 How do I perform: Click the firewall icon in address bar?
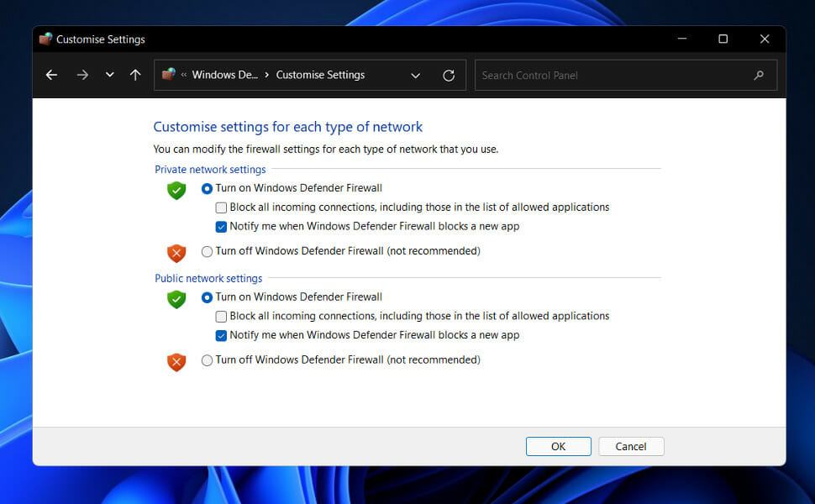coord(168,74)
